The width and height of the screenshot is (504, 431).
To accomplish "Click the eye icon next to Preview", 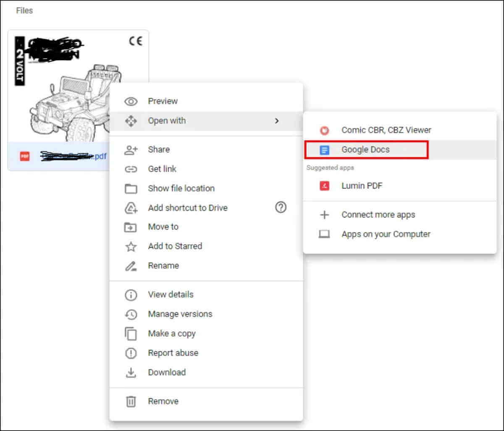I will click(x=131, y=101).
